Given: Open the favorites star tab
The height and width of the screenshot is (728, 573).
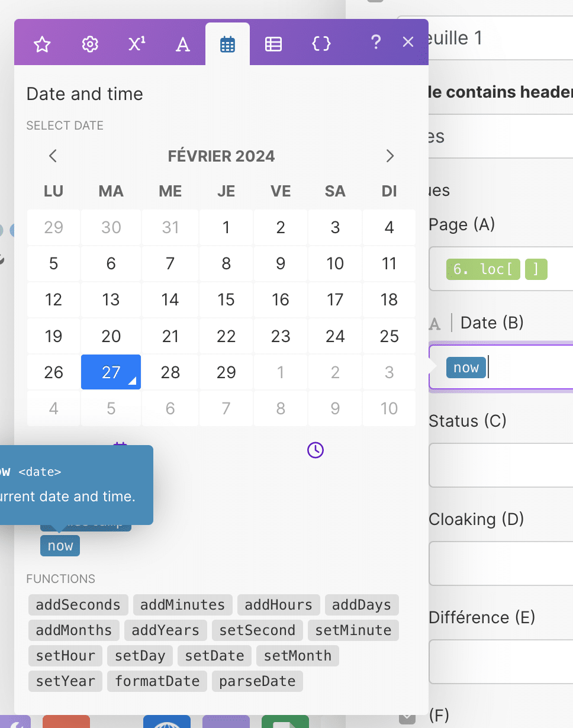Looking at the screenshot, I should [x=42, y=44].
